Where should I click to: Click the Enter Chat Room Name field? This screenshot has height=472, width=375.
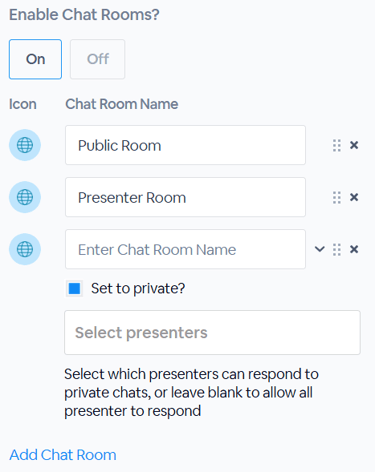tap(185, 249)
